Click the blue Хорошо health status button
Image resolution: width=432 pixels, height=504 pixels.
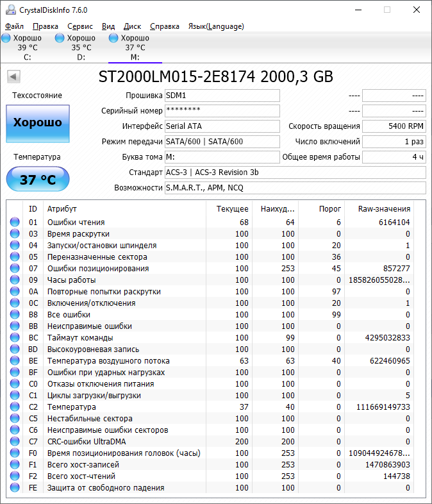pyautogui.click(x=38, y=124)
